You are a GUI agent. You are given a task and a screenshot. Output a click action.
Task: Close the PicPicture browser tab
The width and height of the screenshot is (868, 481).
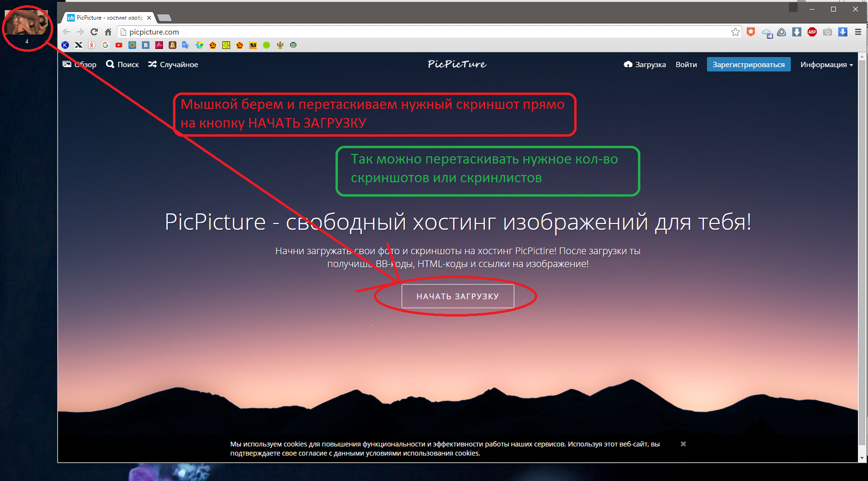tap(149, 18)
